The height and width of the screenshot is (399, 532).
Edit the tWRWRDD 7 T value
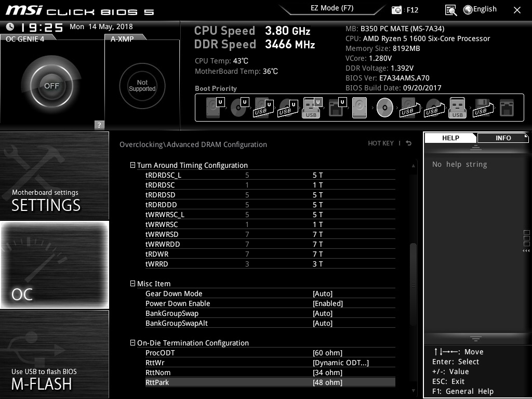coord(317,244)
